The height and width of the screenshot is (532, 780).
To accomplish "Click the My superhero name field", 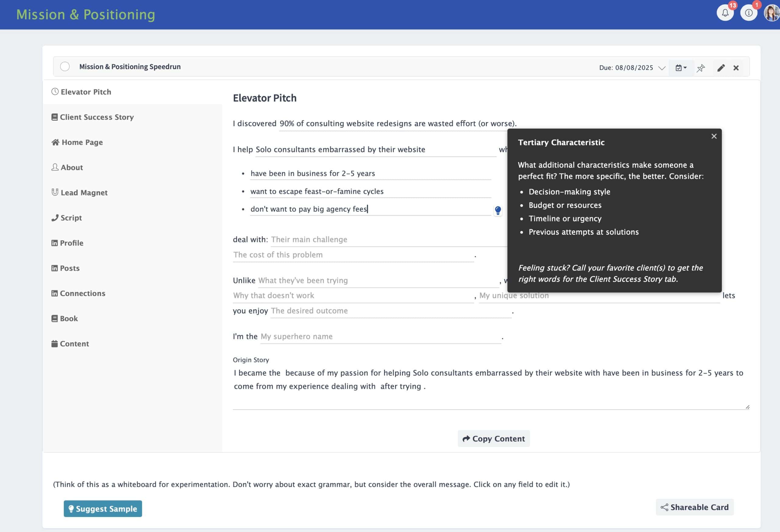I will pos(380,336).
